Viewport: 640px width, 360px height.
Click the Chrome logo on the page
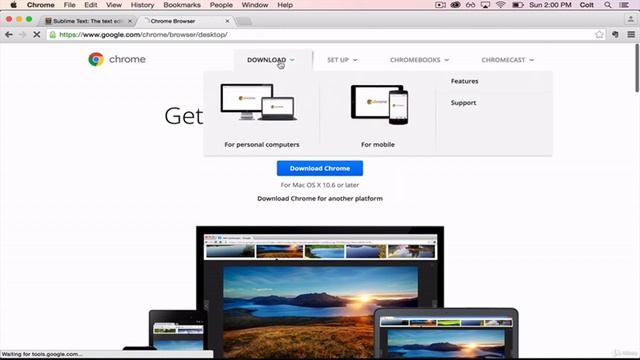click(96, 60)
